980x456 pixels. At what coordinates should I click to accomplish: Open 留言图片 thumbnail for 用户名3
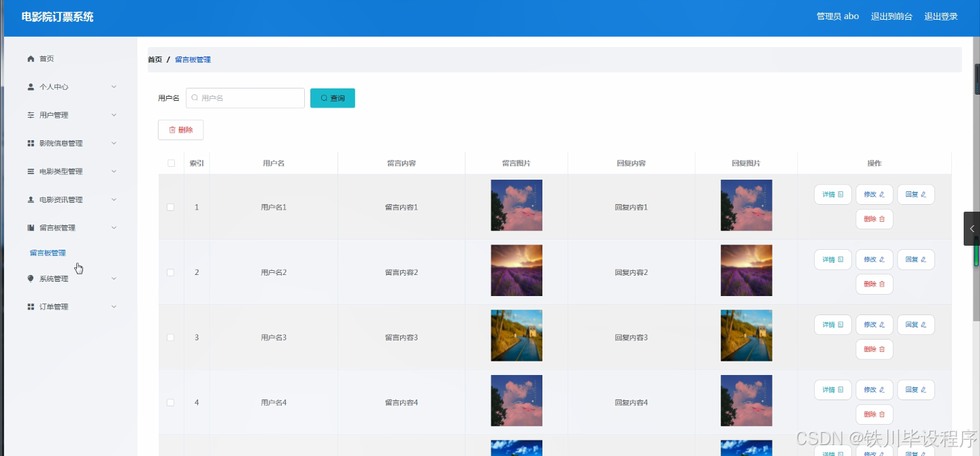point(517,336)
